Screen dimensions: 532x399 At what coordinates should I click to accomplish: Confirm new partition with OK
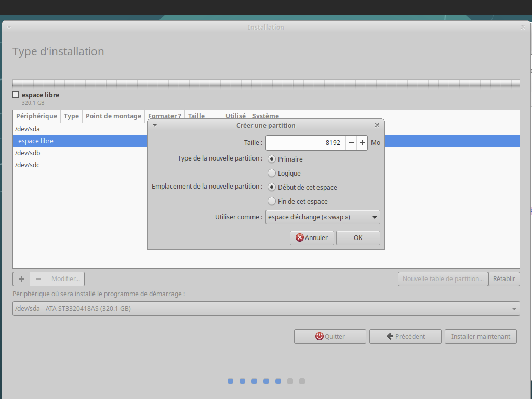pyautogui.click(x=358, y=238)
